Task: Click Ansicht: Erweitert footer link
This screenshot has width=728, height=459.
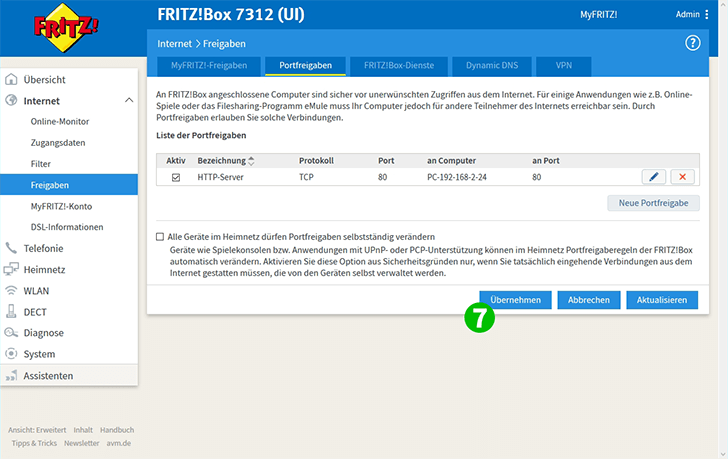Action: [37, 430]
